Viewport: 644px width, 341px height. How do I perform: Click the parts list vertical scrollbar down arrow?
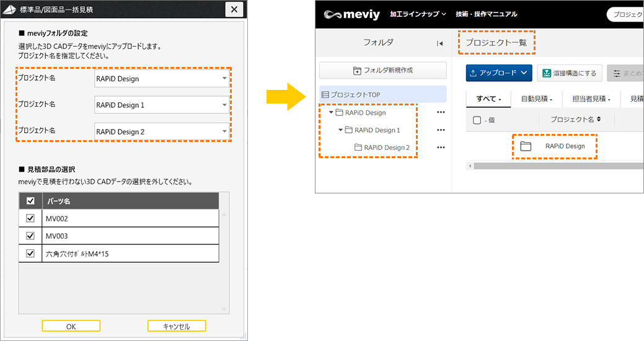click(224, 309)
